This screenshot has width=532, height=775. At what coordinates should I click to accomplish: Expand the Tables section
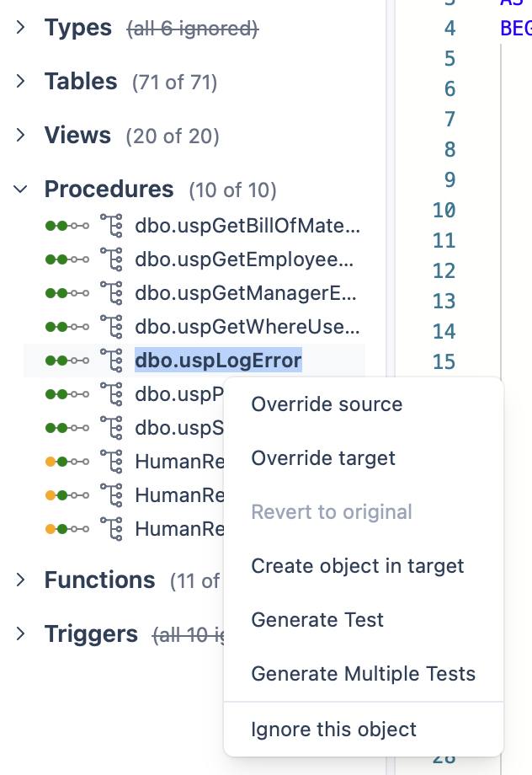(x=21, y=82)
